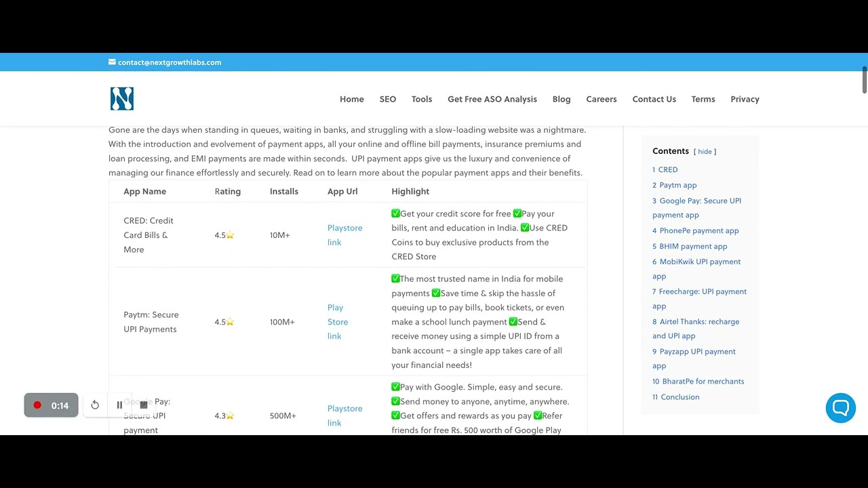The height and width of the screenshot is (488, 868).
Task: Go to the Home menu item
Action: (352, 99)
